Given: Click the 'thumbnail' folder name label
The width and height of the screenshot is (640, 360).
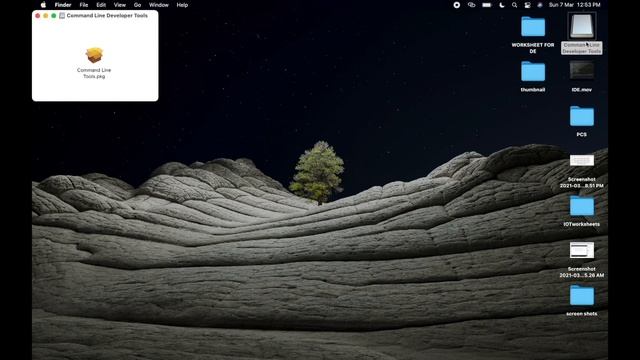Looking at the screenshot, I should [533, 89].
